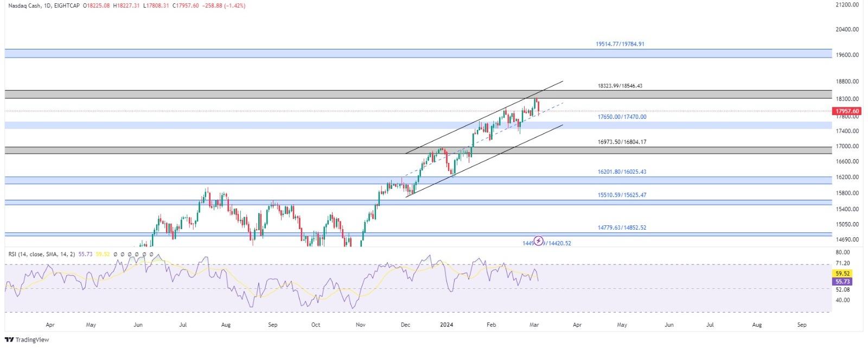Image resolution: width=868 pixels, height=348 pixels.
Task: Select the blue resistance zone near 19600
Action: point(418,53)
